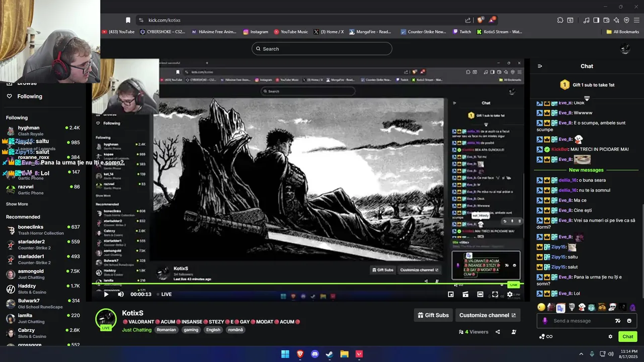Open the 7TV emote menu
The height and width of the screenshot is (362, 644).
(x=618, y=321)
